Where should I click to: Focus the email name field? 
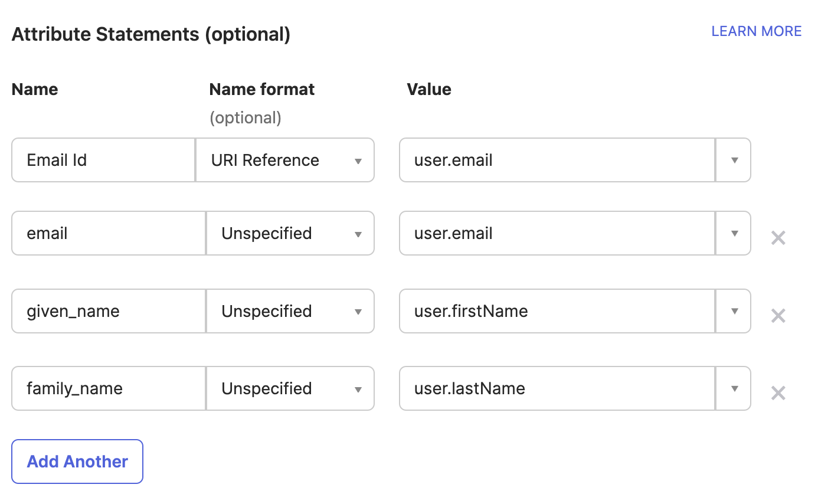click(109, 233)
